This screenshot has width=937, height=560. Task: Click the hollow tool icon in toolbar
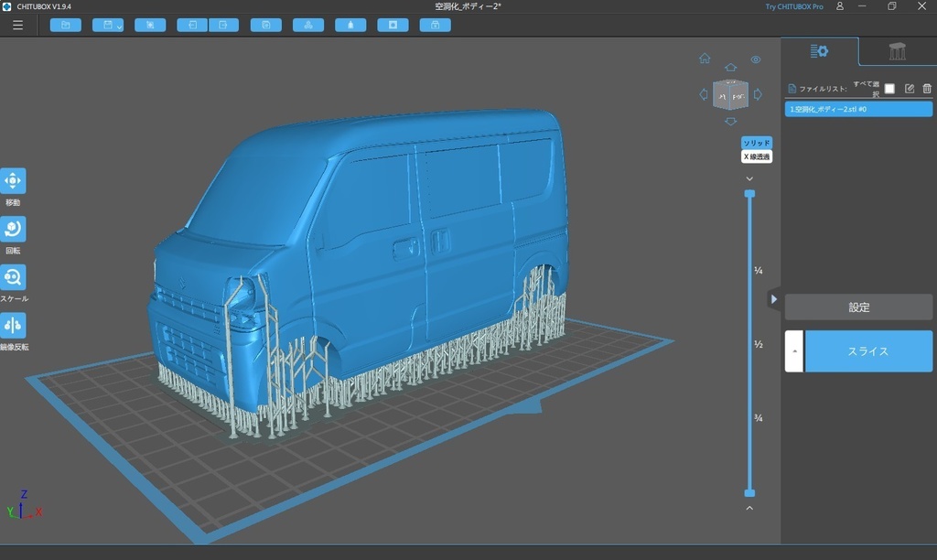tap(350, 25)
